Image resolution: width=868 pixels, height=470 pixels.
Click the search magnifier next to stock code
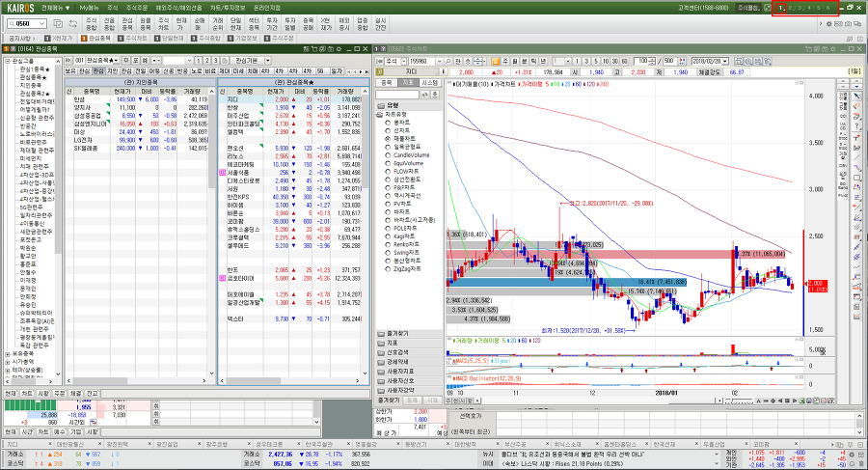click(448, 61)
